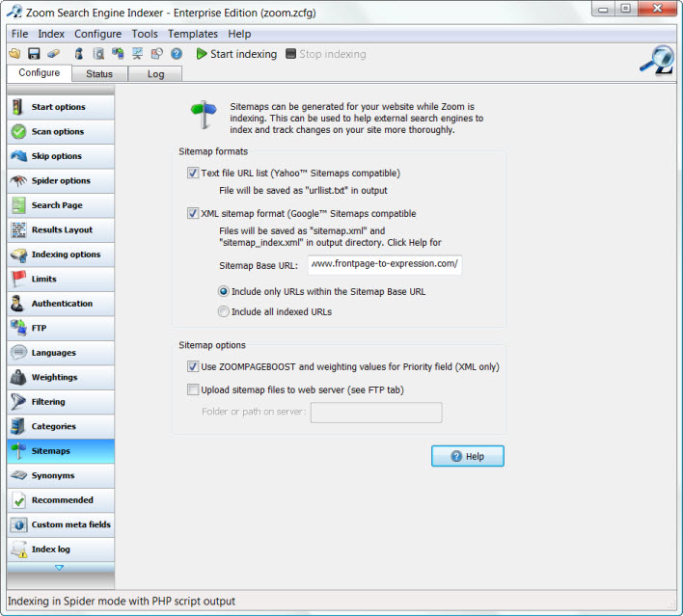The image size is (683, 616).
Task: Open Authentication section in sidebar
Action: [61, 304]
